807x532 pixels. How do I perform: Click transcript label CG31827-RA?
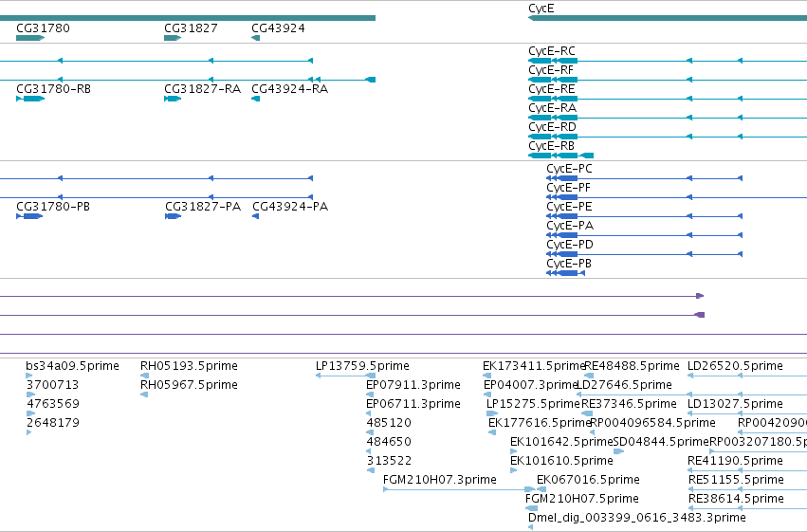tap(202, 89)
